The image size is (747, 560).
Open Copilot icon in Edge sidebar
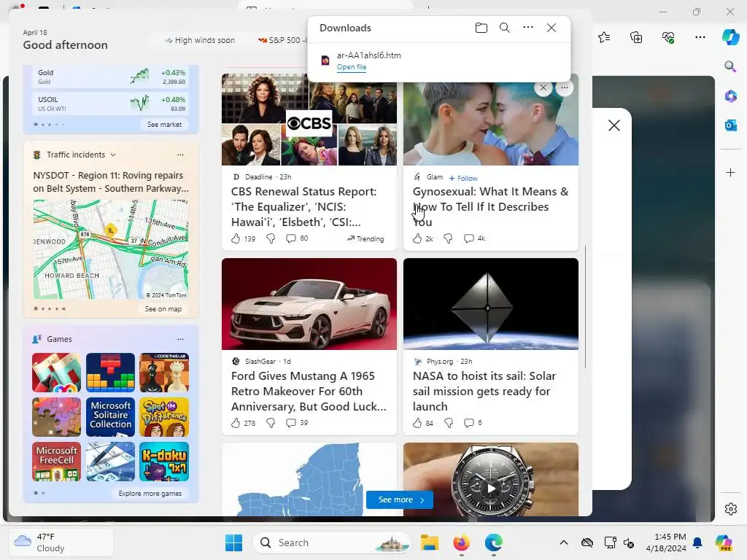point(730,37)
